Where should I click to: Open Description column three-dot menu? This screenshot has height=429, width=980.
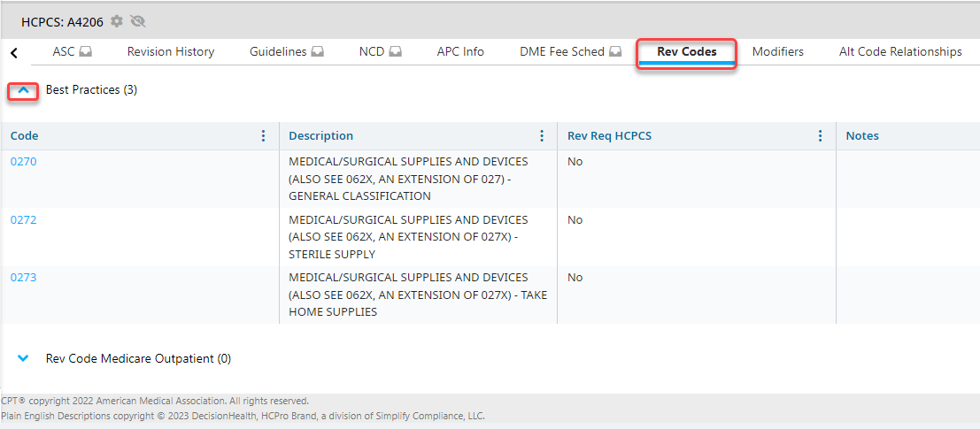tap(542, 136)
